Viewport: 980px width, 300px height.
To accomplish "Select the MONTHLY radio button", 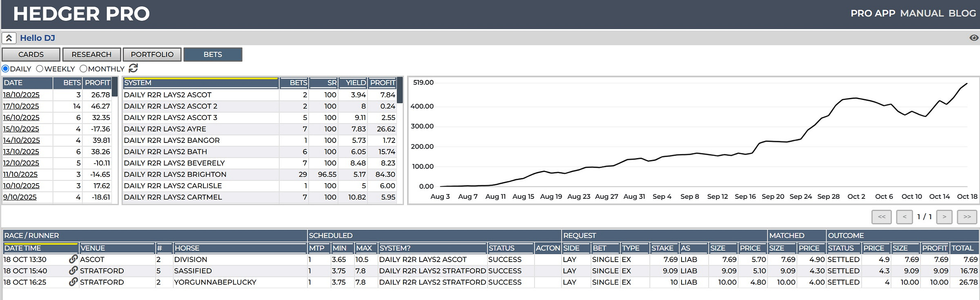I will (x=83, y=69).
